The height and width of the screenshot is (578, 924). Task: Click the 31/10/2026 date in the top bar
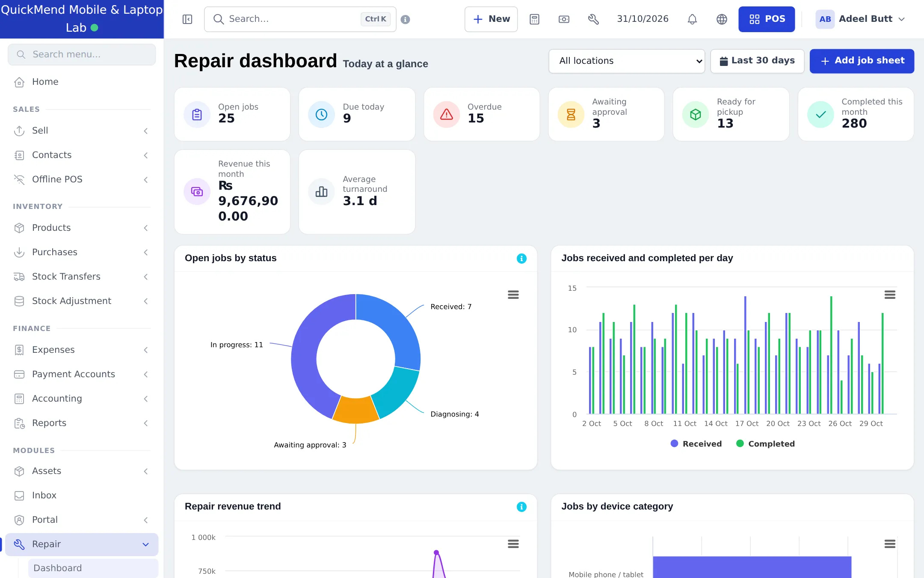click(643, 19)
